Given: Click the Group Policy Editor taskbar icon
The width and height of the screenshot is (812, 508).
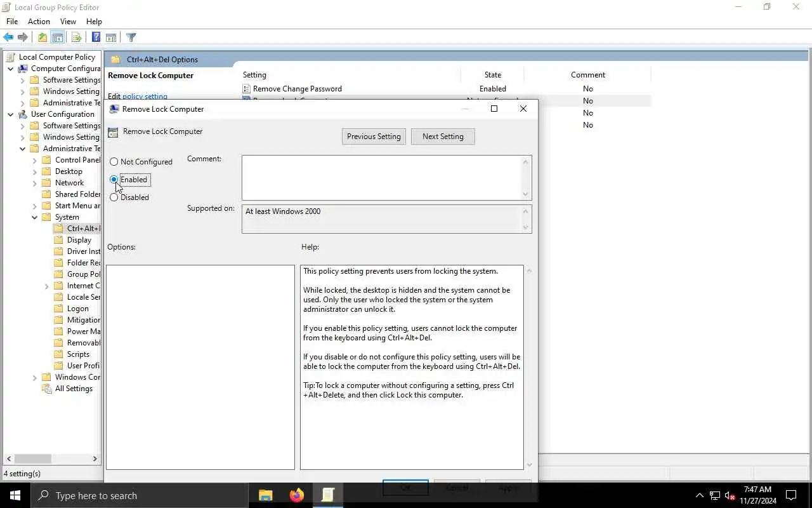Looking at the screenshot, I should point(327,495).
